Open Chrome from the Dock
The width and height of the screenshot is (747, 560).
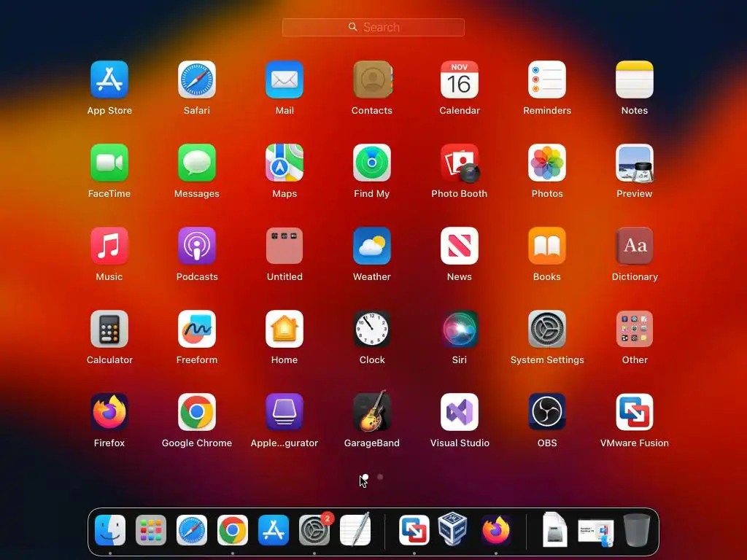click(233, 530)
